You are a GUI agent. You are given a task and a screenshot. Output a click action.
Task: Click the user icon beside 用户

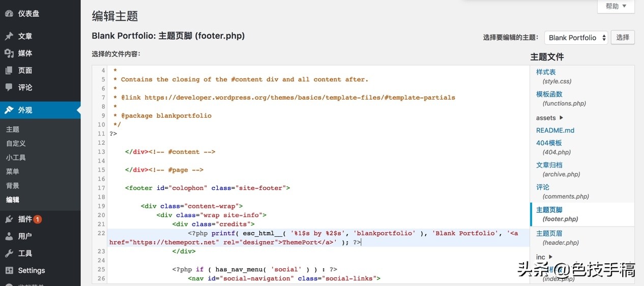click(9, 236)
